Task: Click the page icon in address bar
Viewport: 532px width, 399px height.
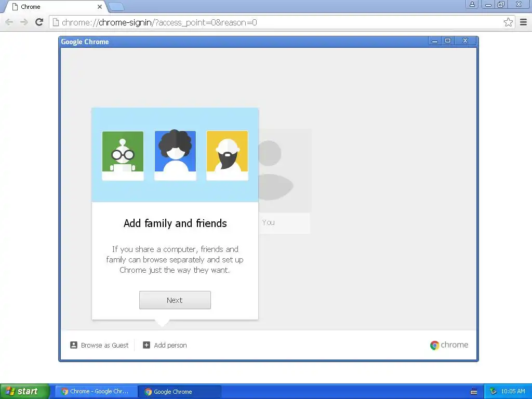Action: pyautogui.click(x=56, y=22)
